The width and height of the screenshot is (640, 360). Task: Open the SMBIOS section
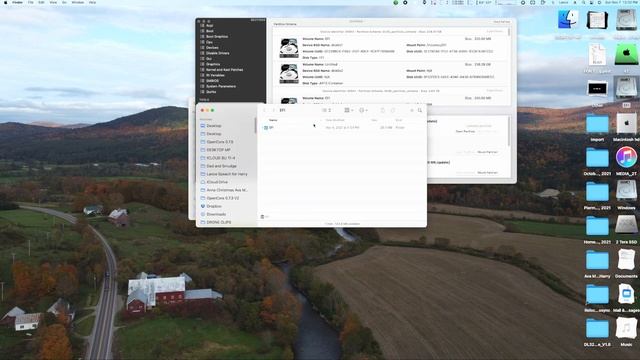coord(212,81)
